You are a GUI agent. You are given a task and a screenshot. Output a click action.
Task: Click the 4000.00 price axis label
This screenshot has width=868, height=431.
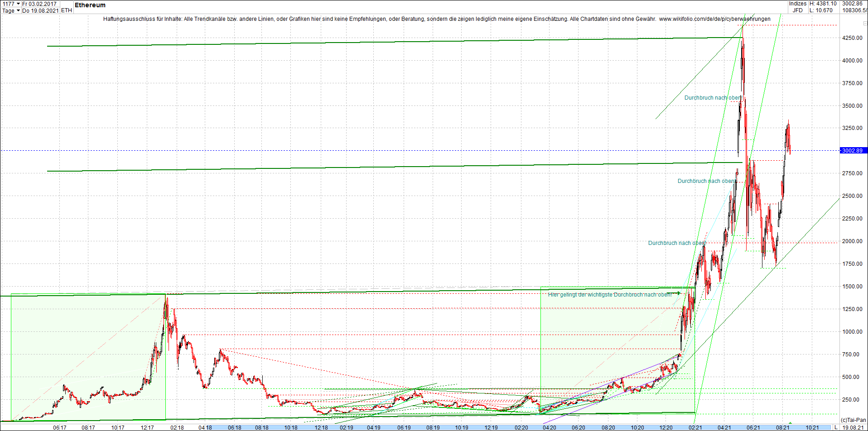(852, 60)
